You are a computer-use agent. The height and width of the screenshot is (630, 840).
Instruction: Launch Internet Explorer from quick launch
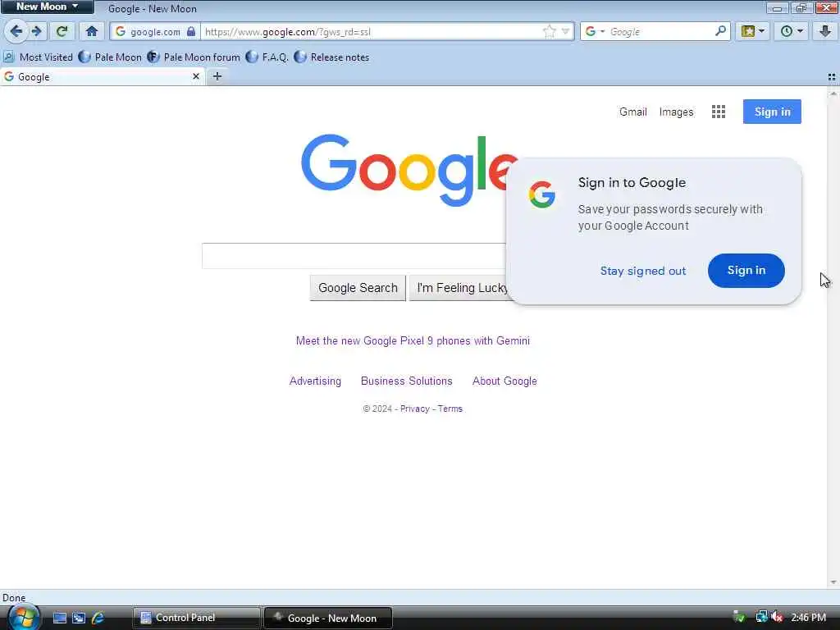click(98, 619)
